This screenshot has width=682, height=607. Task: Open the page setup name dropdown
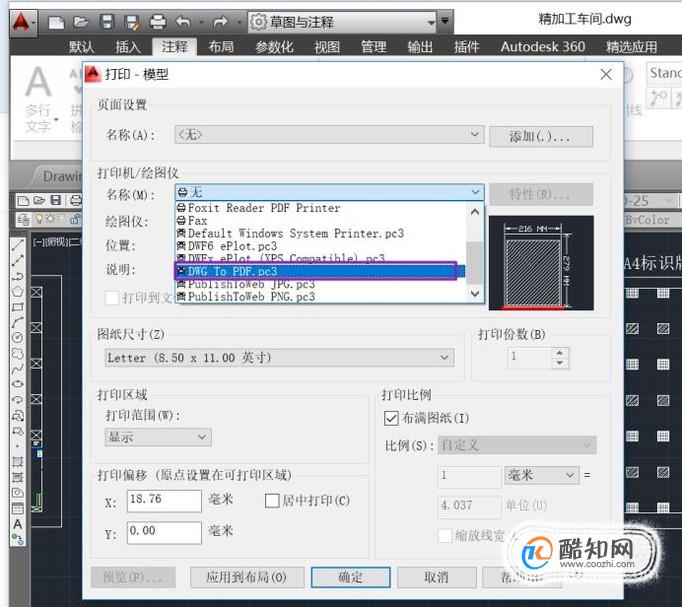[x=329, y=135]
